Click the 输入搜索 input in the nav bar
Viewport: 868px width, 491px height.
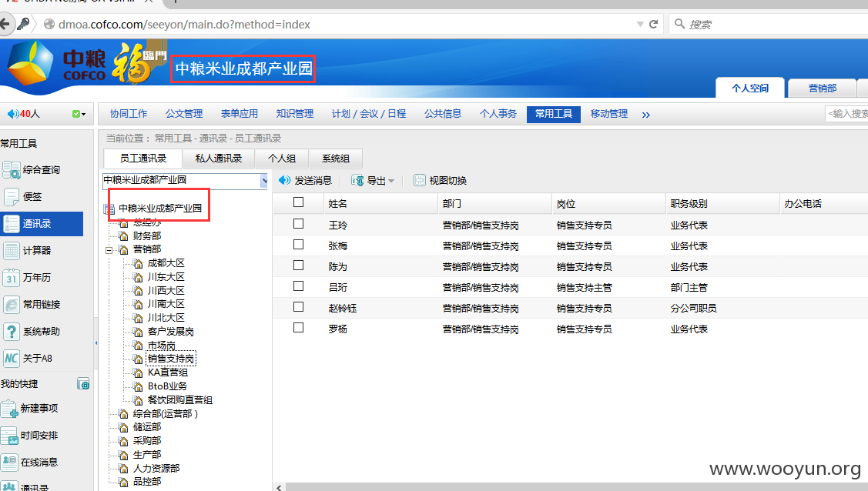click(846, 114)
